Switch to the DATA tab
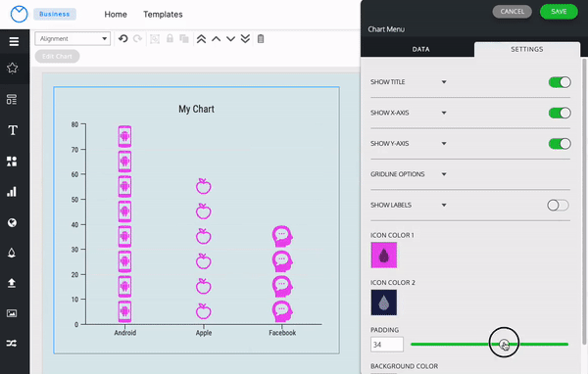The width and height of the screenshot is (588, 374). (420, 49)
